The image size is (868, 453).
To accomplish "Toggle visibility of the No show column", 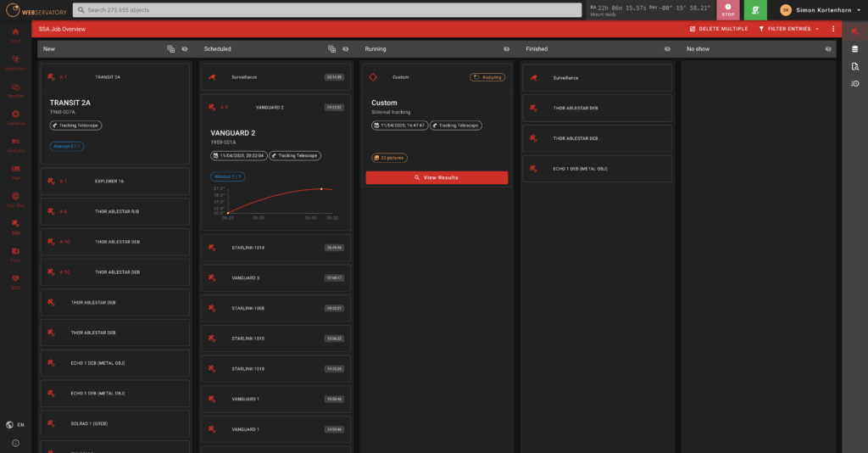I will pos(828,49).
